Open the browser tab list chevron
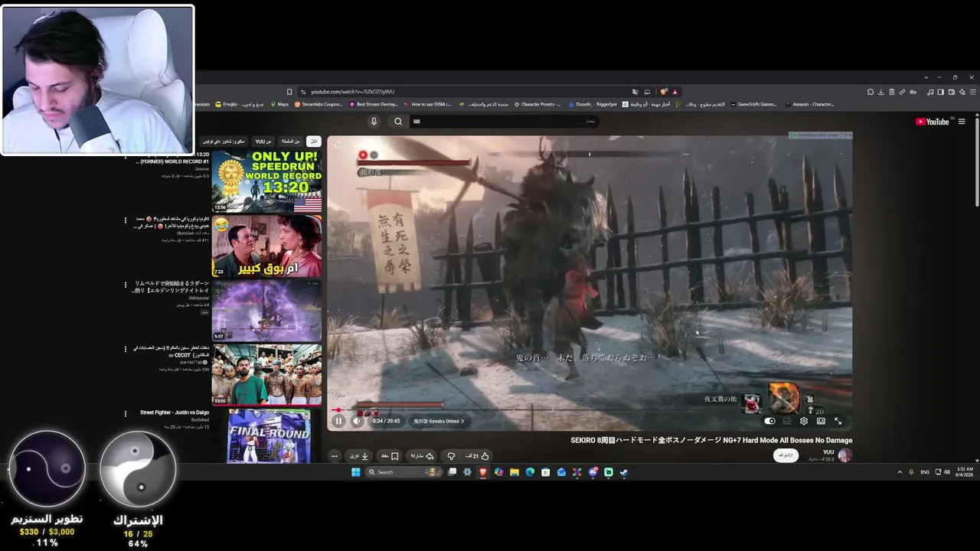This screenshot has height=551, width=980. pos(926,77)
